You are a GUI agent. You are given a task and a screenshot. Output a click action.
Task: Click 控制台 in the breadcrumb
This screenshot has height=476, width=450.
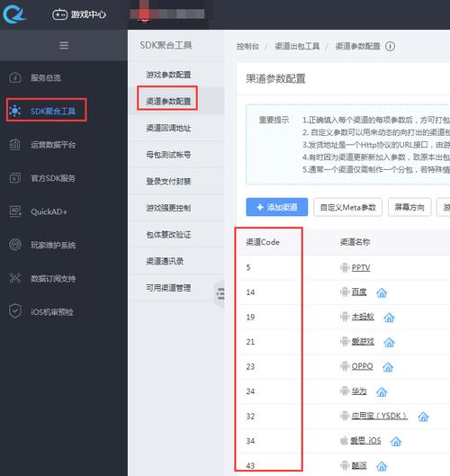coord(247,46)
